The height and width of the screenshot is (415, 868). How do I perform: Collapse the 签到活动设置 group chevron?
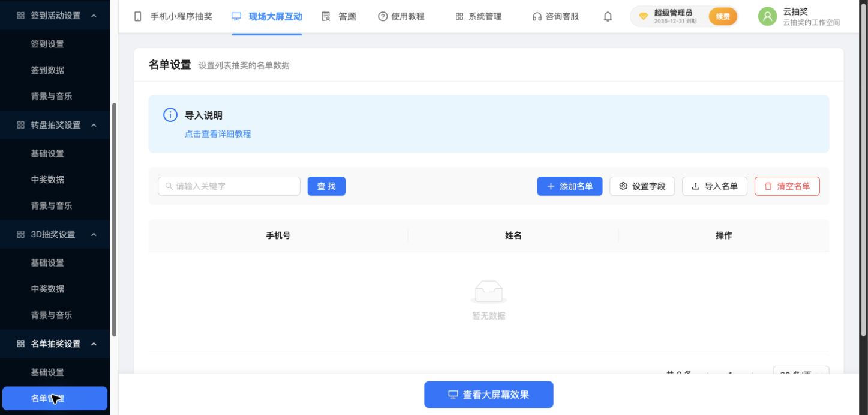coord(94,16)
